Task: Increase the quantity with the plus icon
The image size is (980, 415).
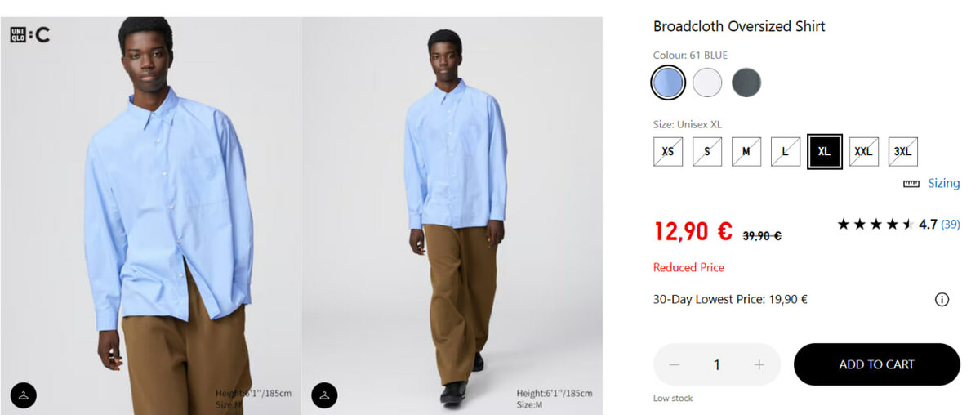Action: click(759, 364)
